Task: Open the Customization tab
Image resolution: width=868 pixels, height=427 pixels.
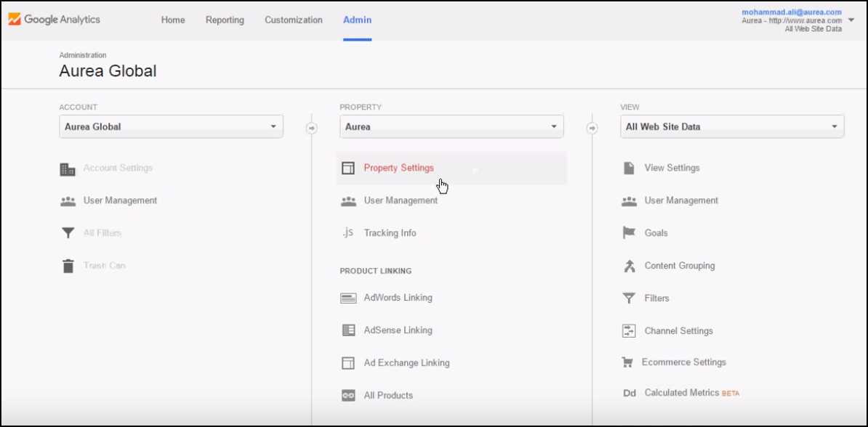Action: tap(294, 20)
